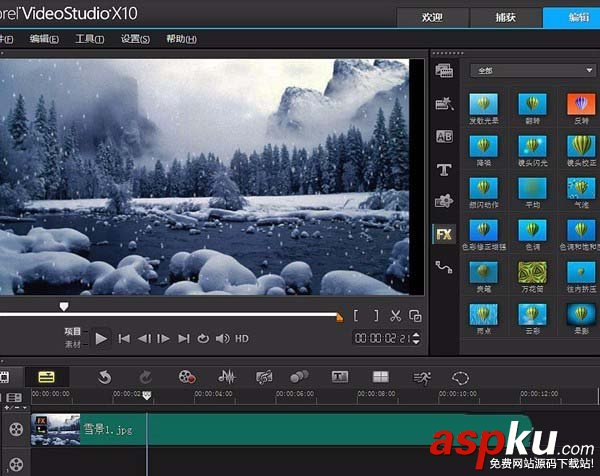Click the Redo arrow in timeline toolbar
Viewport: 600px width, 476px height.
pos(145,377)
